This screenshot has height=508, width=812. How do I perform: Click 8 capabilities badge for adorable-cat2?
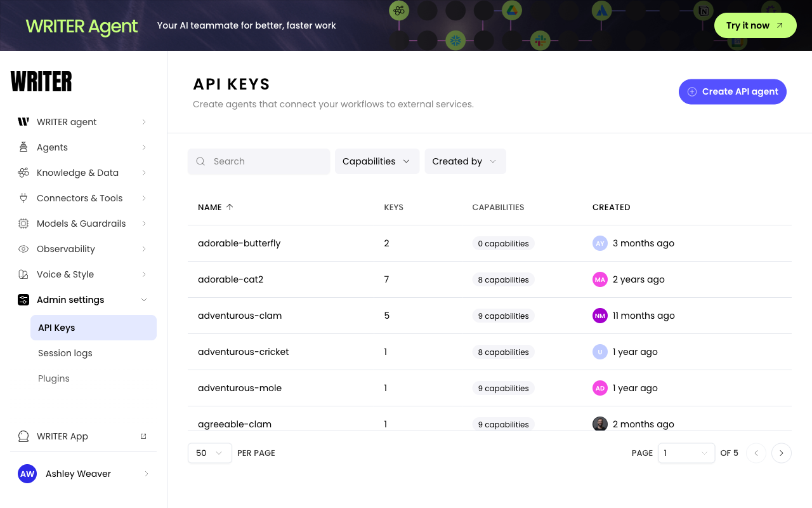pos(504,279)
